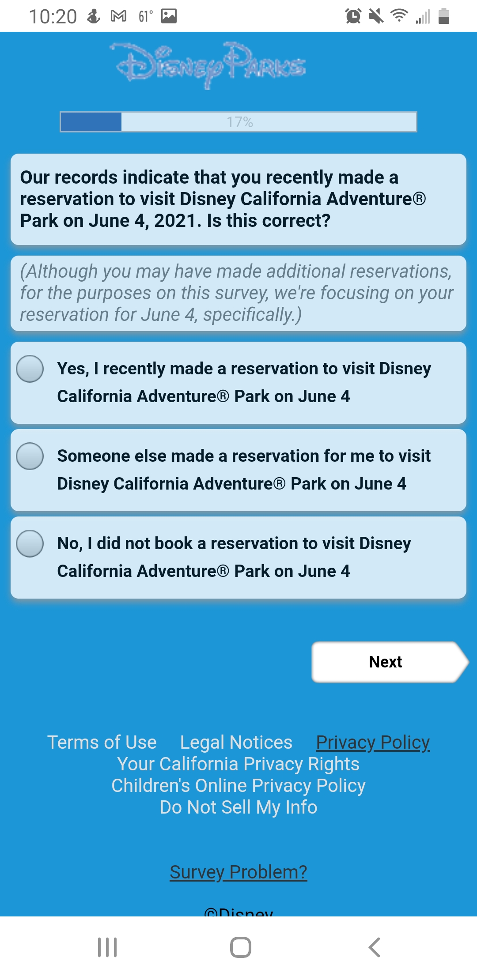This screenshot has width=477, height=980.
Task: Tap the battery status icon
Action: [x=444, y=16]
